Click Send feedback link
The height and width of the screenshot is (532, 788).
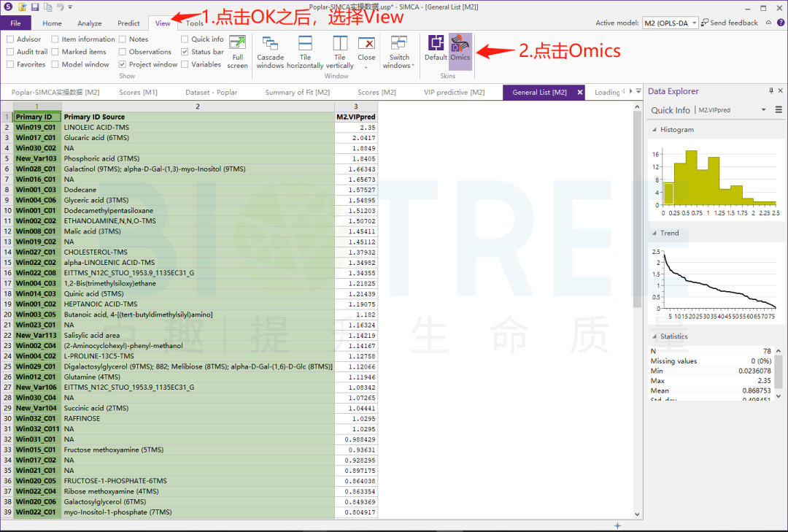[x=729, y=23]
